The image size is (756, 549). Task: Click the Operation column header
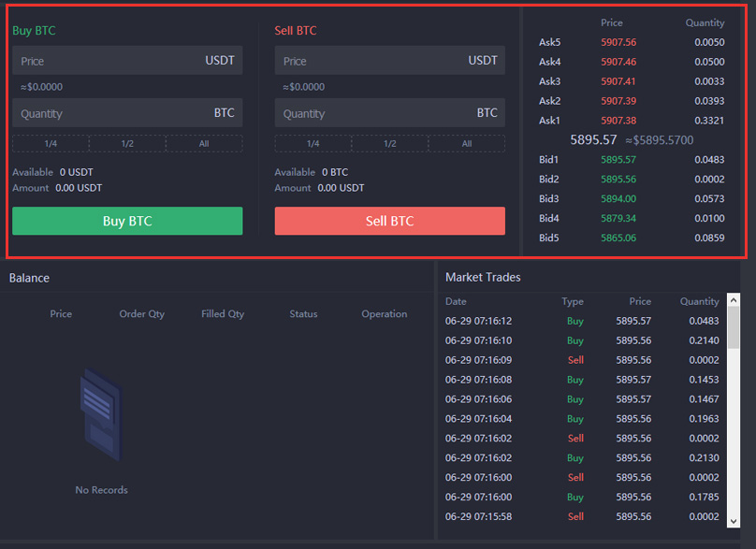point(385,314)
